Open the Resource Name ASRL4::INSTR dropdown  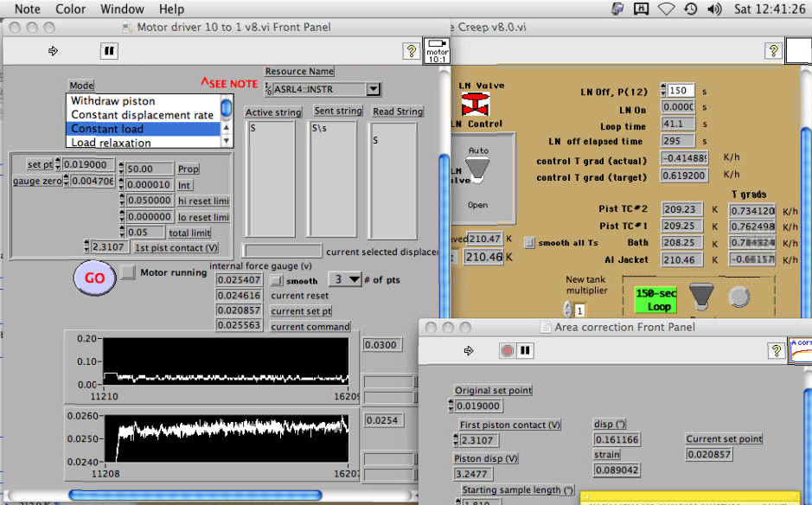tap(373, 89)
